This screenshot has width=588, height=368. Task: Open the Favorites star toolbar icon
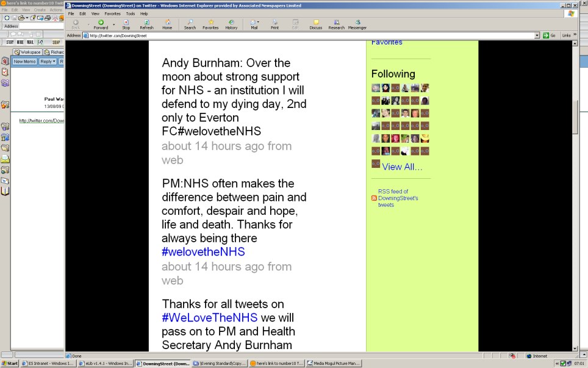210,24
